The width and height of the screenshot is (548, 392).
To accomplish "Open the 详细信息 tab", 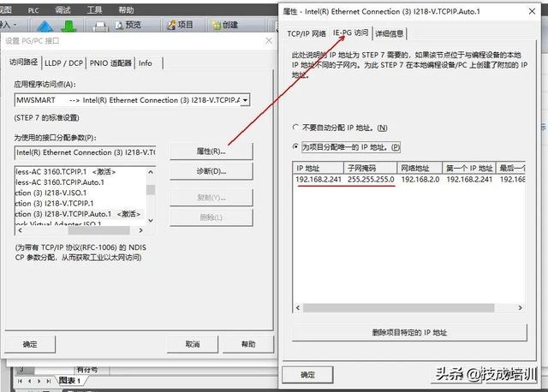I will pos(389,33).
